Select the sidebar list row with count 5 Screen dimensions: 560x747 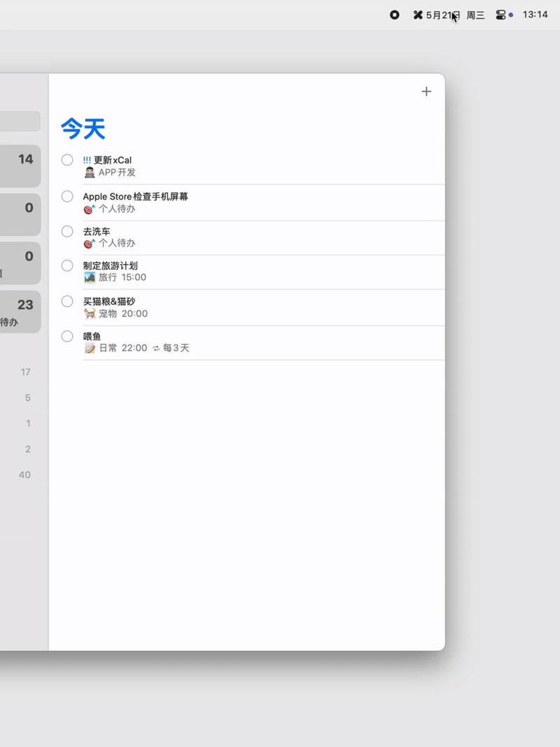pos(24,398)
